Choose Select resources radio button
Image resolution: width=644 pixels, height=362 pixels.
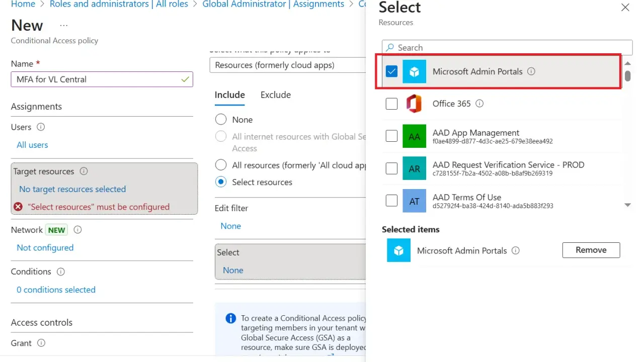(x=220, y=182)
